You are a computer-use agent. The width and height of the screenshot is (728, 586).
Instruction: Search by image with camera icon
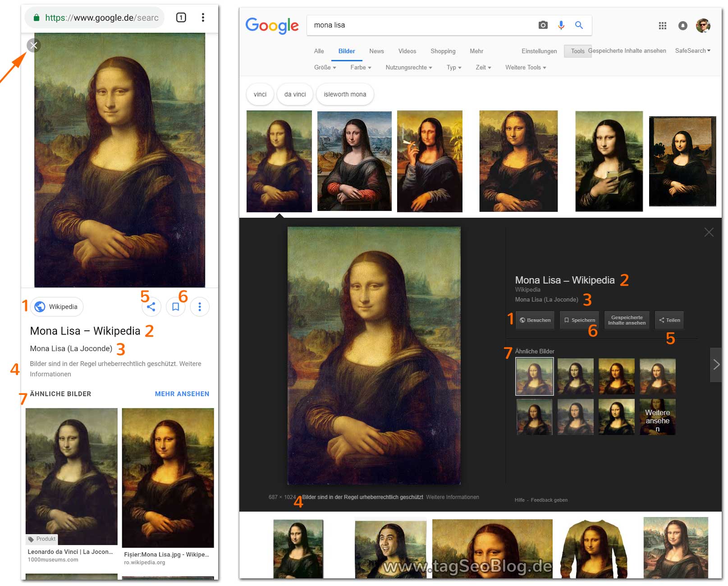click(x=543, y=25)
